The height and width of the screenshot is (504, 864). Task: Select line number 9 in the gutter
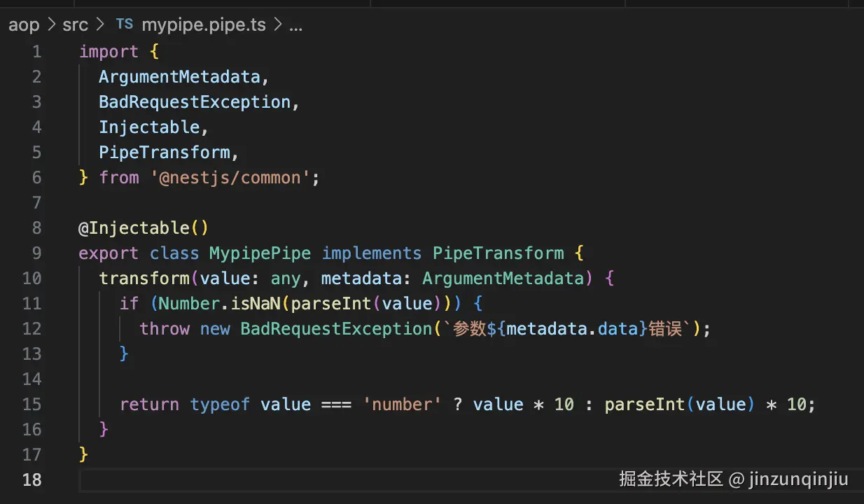click(36, 253)
